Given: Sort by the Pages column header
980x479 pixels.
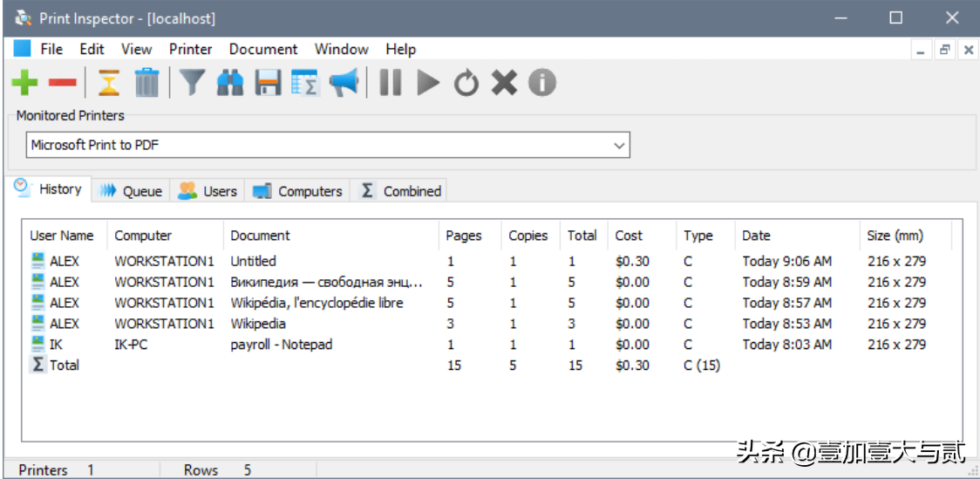Looking at the screenshot, I should click(x=463, y=236).
